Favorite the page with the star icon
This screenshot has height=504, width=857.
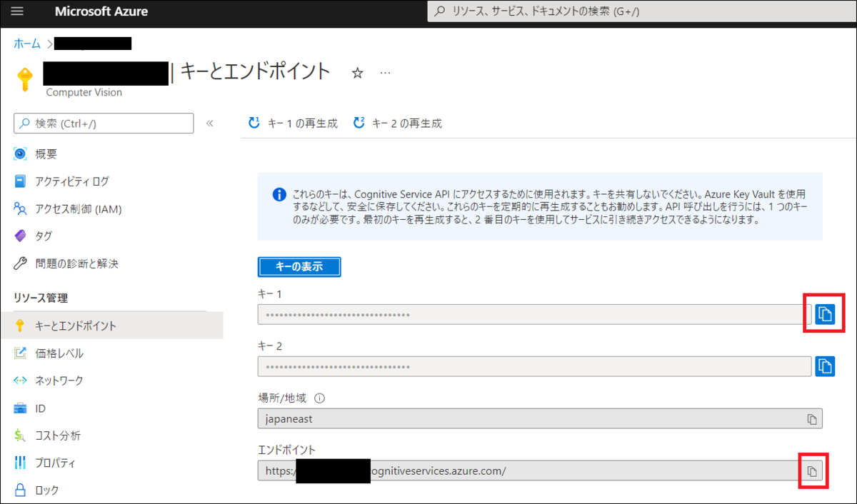click(358, 73)
